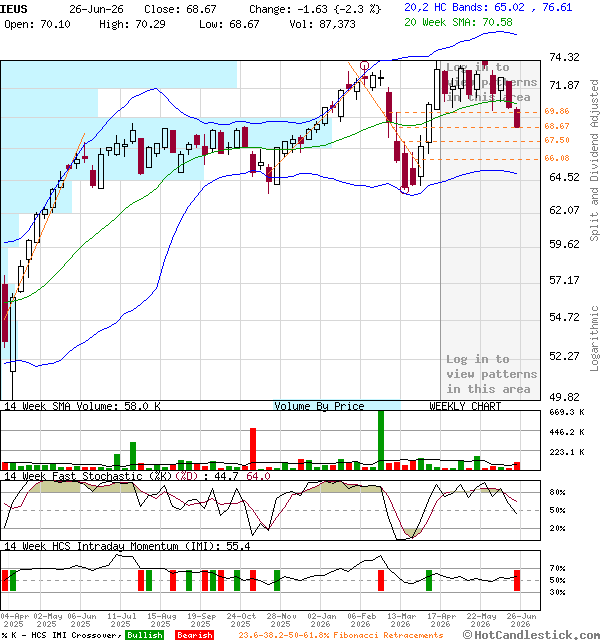Click the 22-May 2026 date label
This screenshot has width=600, height=640.
tap(481, 620)
